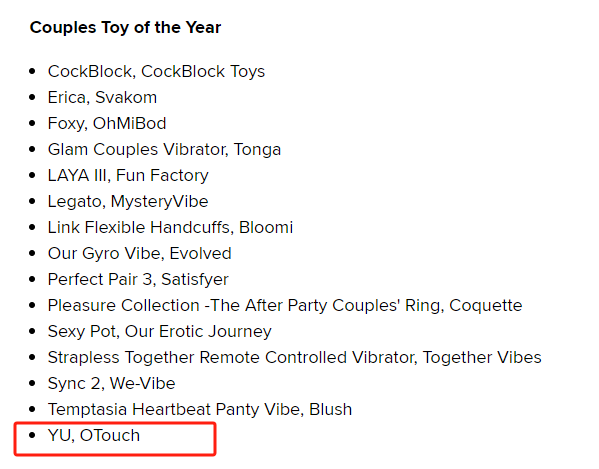Viewport: 599px width, 469px height.
Task: Select the 'Foxy, OhMiBod' entry
Action: [x=107, y=123]
